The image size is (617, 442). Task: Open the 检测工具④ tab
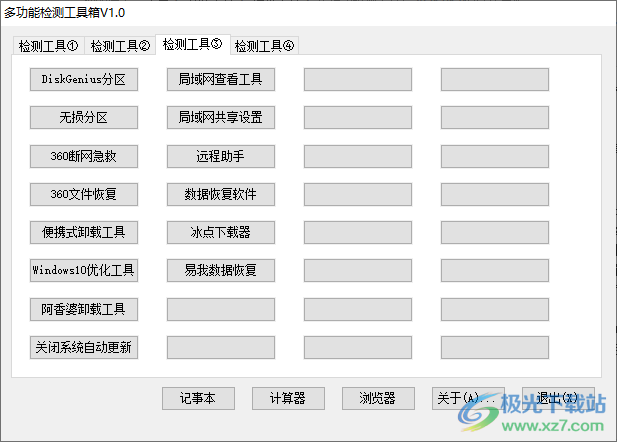264,46
